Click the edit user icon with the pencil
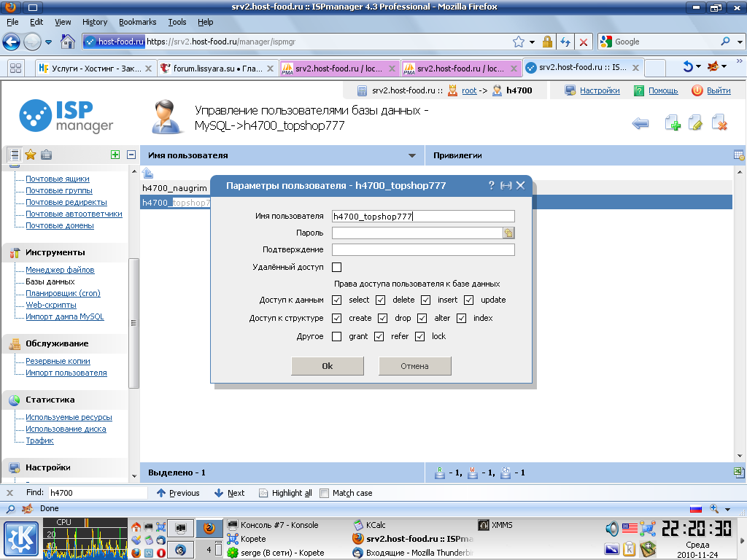Image resolution: width=747 pixels, height=560 pixels. pos(695,122)
